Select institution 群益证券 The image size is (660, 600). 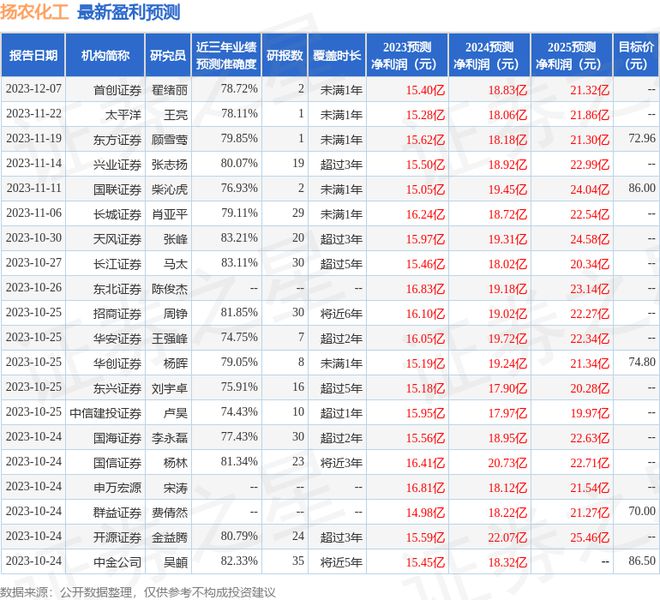pos(117,512)
